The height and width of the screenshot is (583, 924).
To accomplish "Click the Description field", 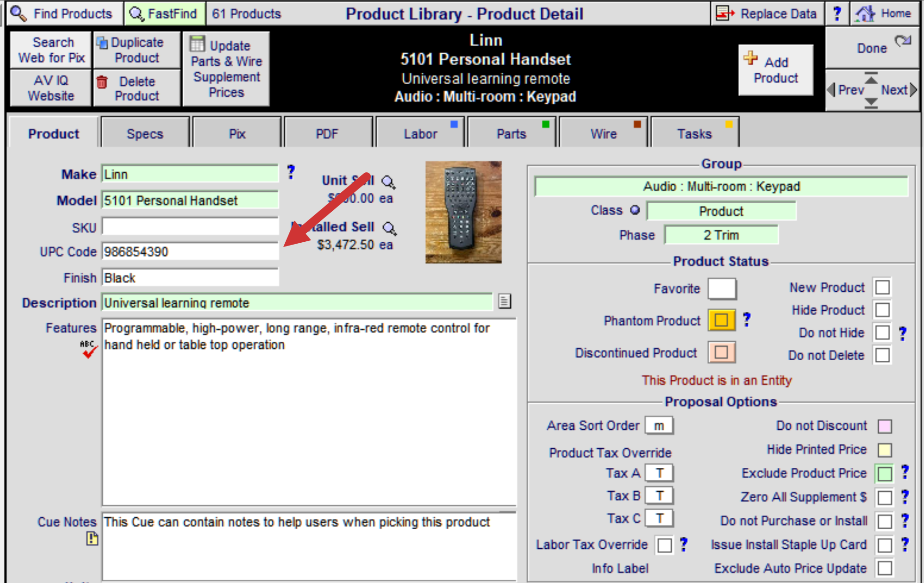I will (297, 302).
